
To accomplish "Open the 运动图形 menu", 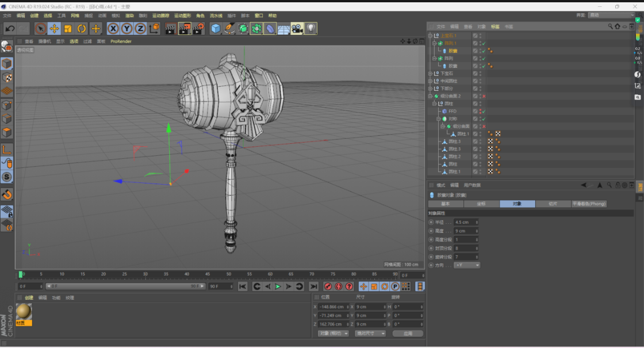I will pos(182,16).
